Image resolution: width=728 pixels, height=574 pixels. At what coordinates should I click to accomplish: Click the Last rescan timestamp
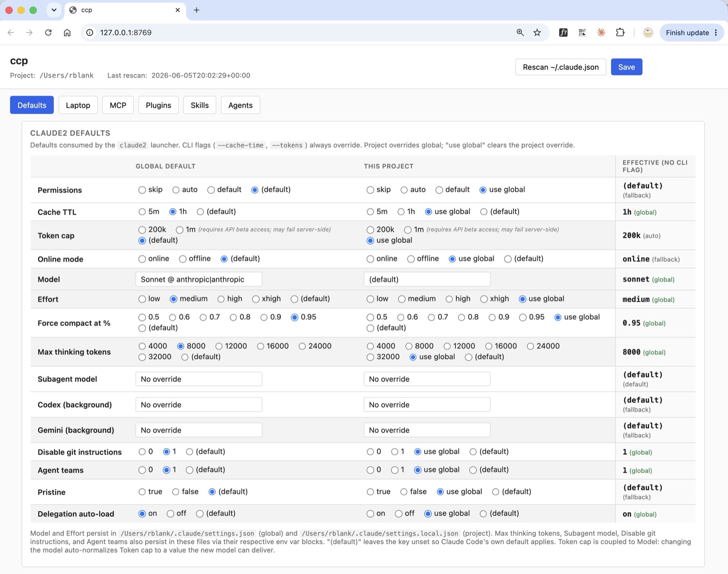pos(201,76)
